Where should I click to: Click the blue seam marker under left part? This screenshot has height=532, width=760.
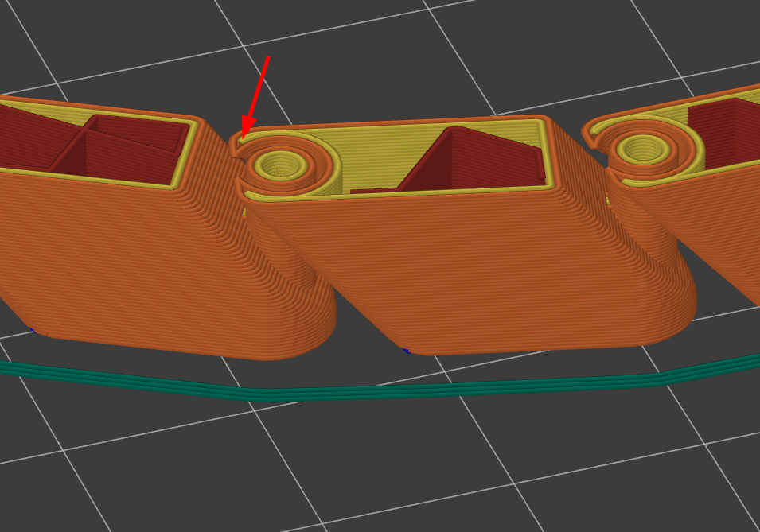coord(32,330)
